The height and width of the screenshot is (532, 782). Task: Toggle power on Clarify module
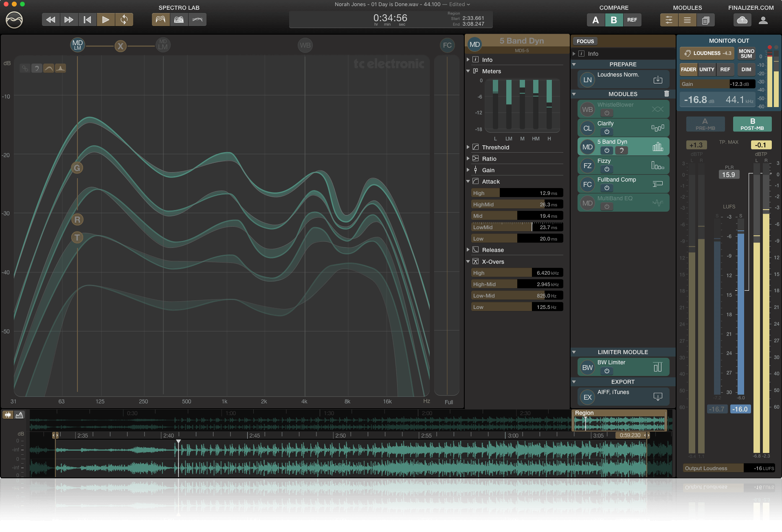point(607,132)
